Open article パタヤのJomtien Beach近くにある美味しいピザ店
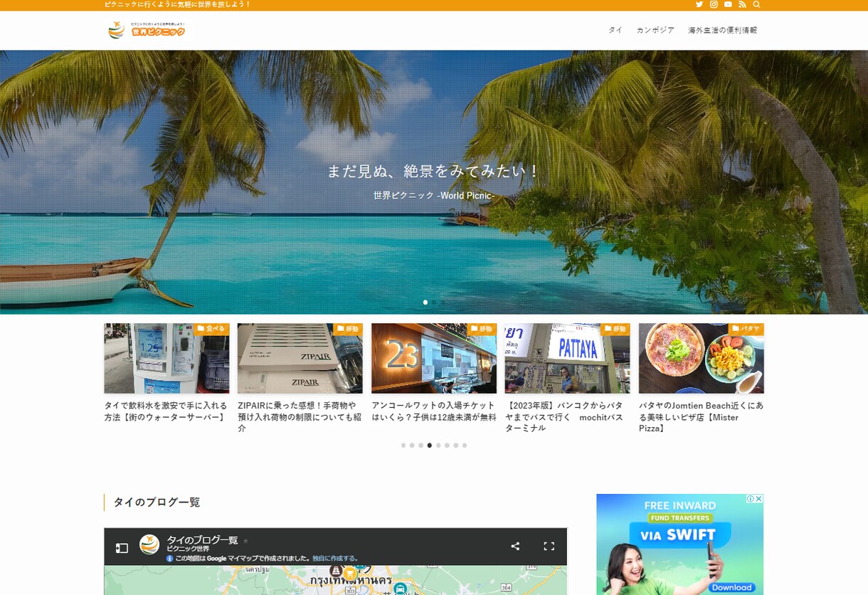 pos(701,417)
